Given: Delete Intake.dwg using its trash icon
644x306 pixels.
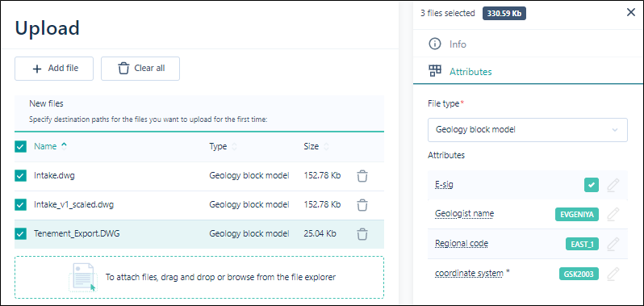Looking at the screenshot, I should [362, 176].
